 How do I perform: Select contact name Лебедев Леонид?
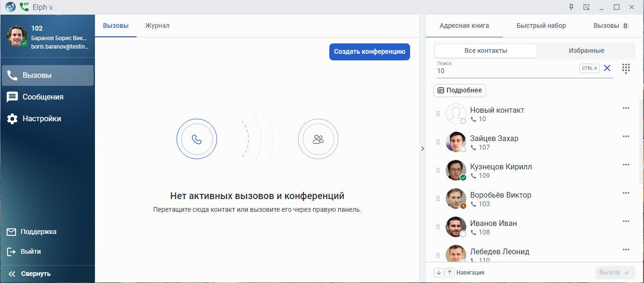500,251
